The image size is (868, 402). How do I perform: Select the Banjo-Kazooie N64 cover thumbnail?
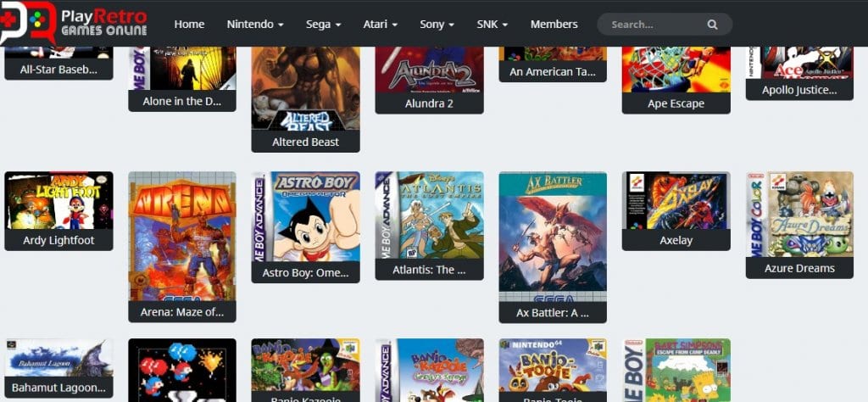tap(305, 365)
